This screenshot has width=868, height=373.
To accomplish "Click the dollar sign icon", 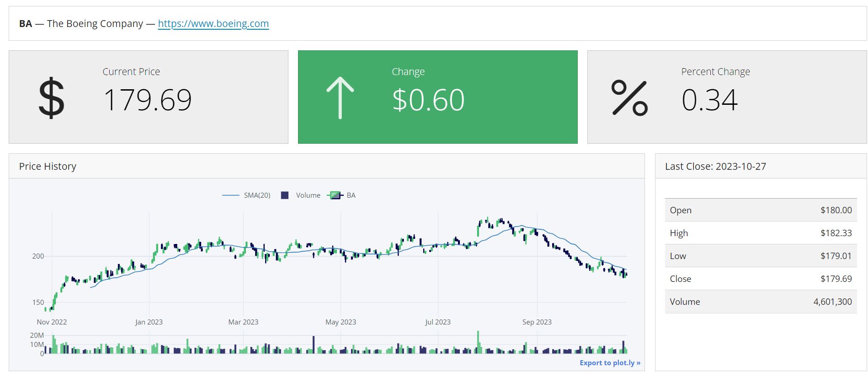I will 51,98.
